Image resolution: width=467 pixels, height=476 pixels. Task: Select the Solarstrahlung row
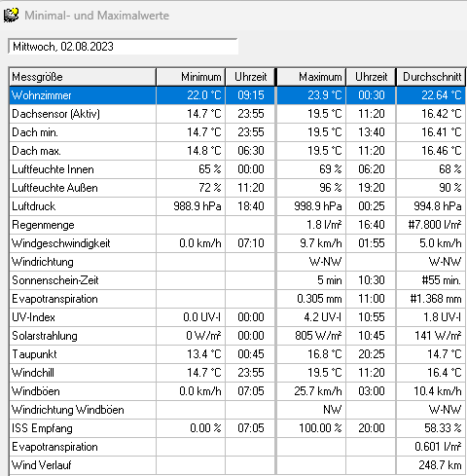[x=237, y=336]
